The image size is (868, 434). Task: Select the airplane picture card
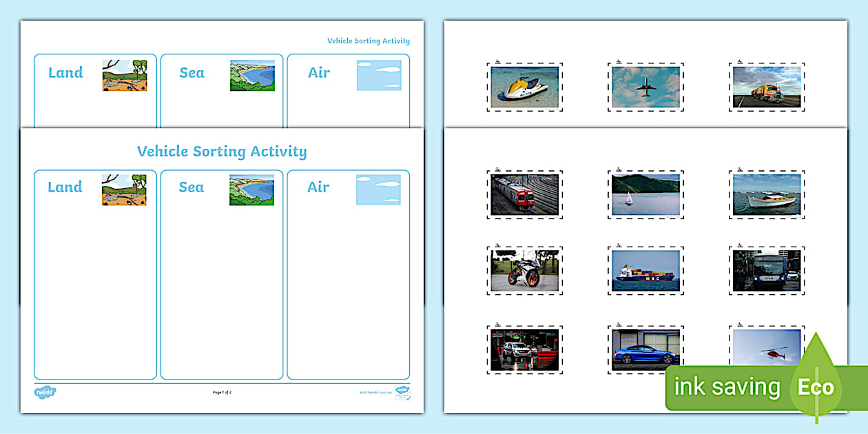[x=645, y=87]
